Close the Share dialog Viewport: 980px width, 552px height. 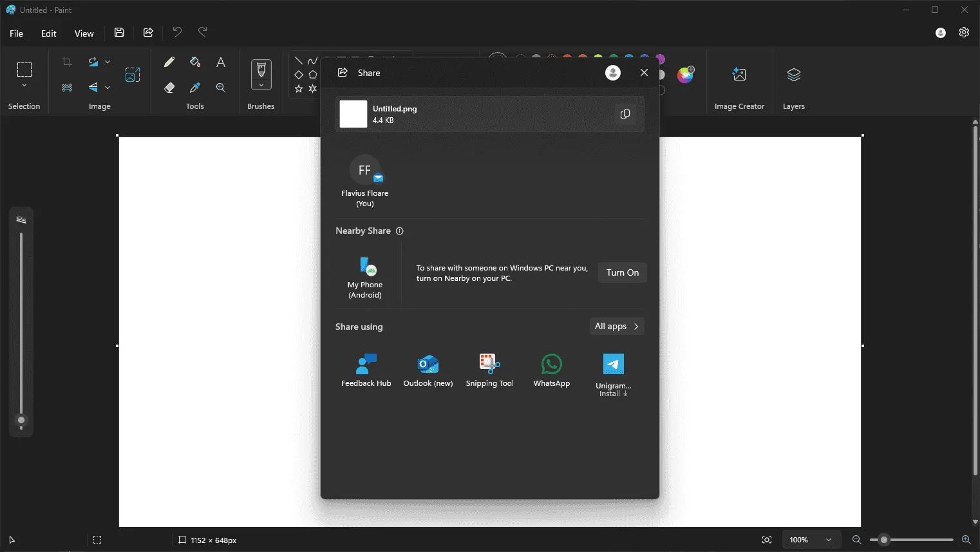pos(644,73)
